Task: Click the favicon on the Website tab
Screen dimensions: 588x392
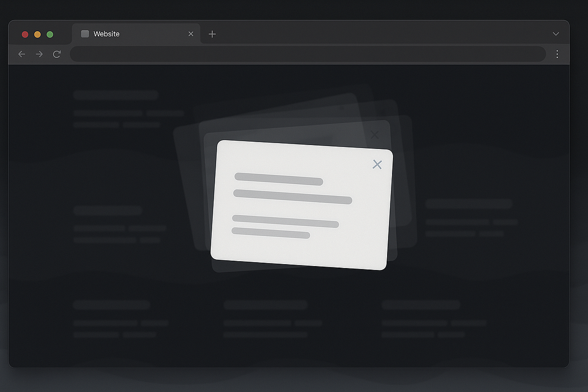Action: point(84,33)
